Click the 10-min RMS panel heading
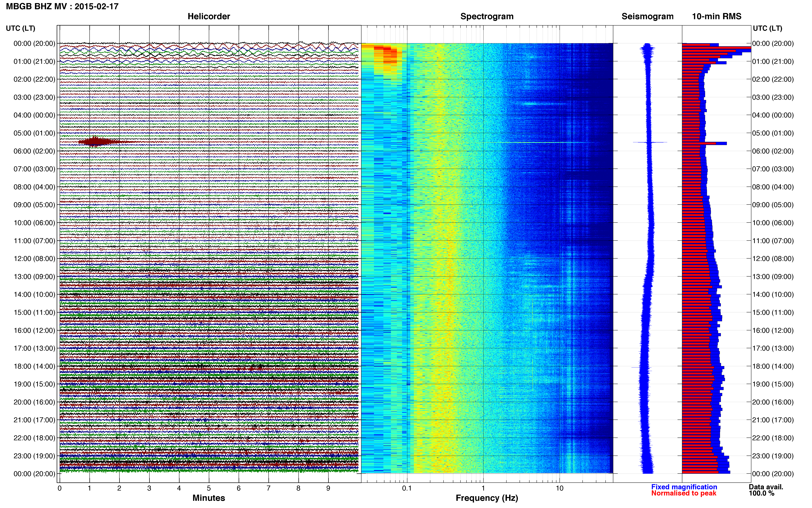Screen dimensions: 812x508 tap(717, 16)
